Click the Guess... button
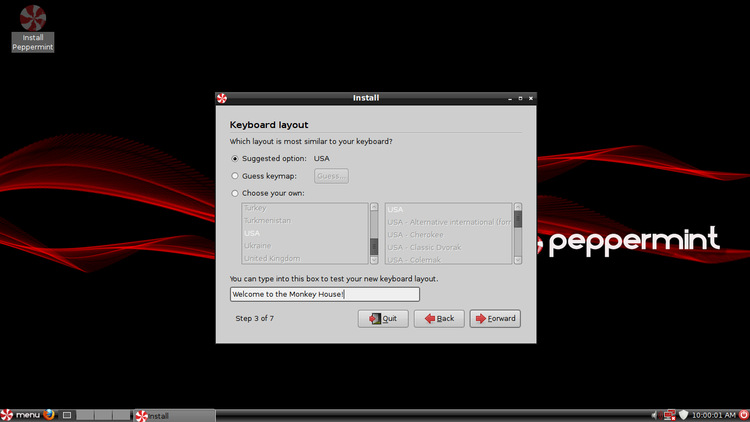The width and height of the screenshot is (750, 422). pyautogui.click(x=331, y=176)
